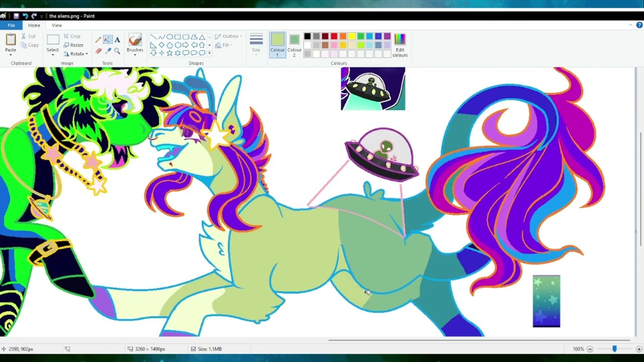Select the Magnifier tool

pos(117,51)
